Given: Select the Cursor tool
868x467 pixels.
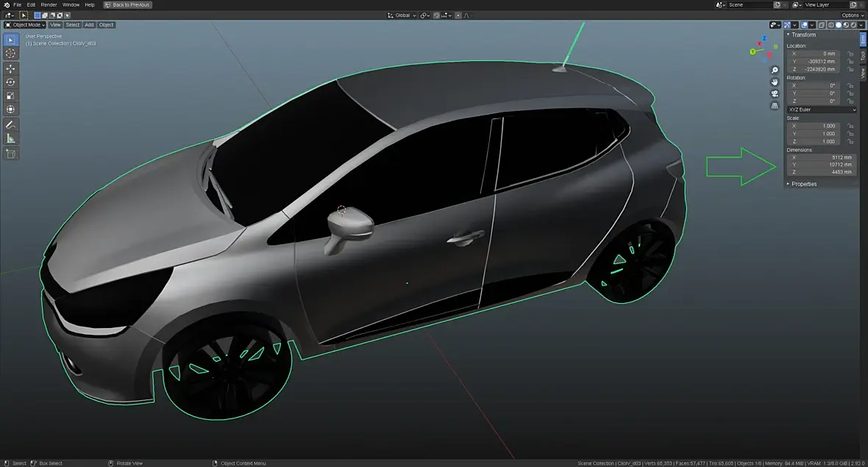Looking at the screenshot, I should point(10,53).
